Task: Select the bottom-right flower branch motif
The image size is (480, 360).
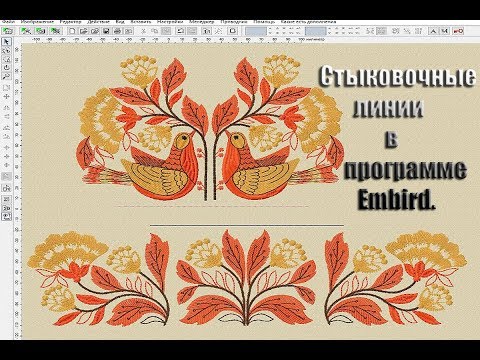Action: click(x=396, y=279)
